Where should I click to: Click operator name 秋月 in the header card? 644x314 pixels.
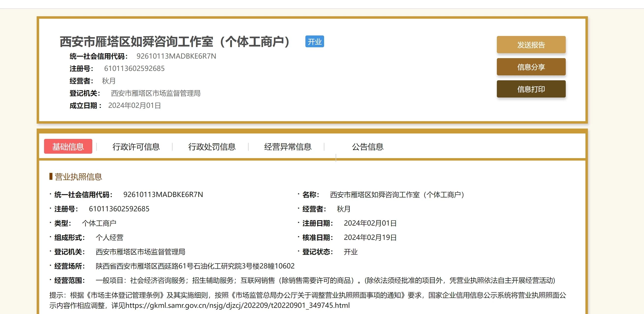pyautogui.click(x=109, y=81)
